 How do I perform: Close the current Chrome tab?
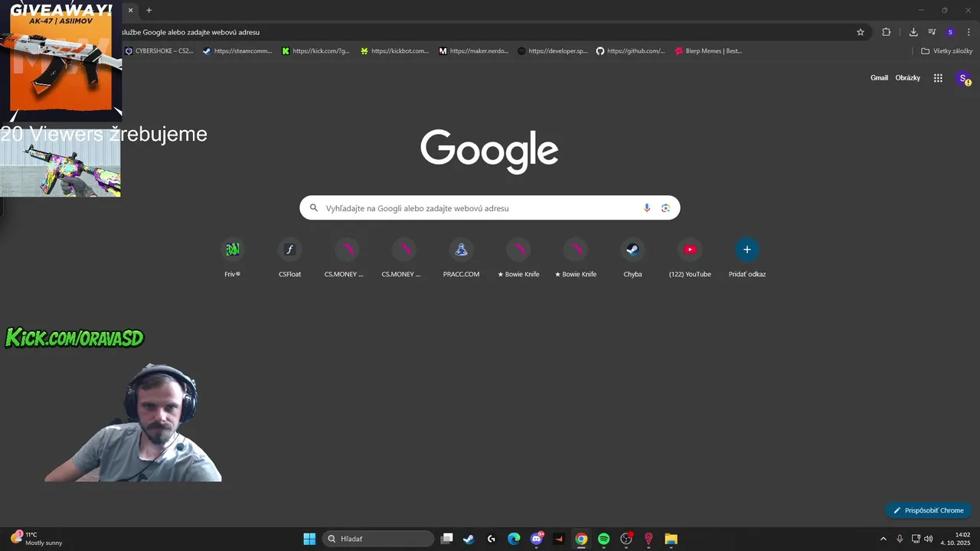coord(131,11)
